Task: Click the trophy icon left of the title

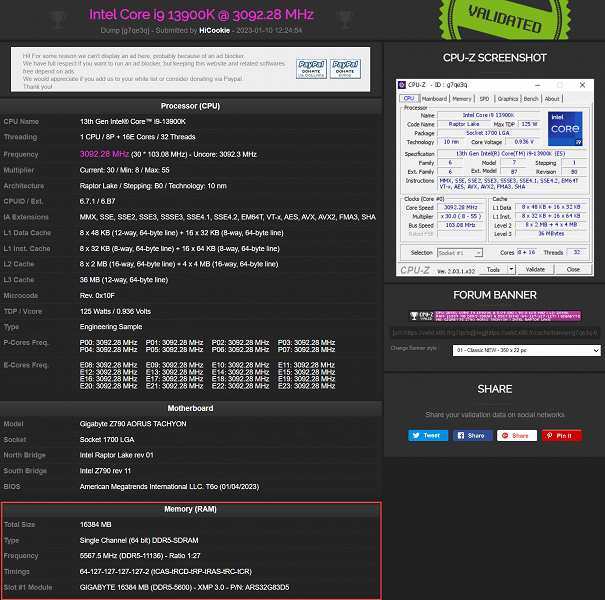Action: pos(59,17)
